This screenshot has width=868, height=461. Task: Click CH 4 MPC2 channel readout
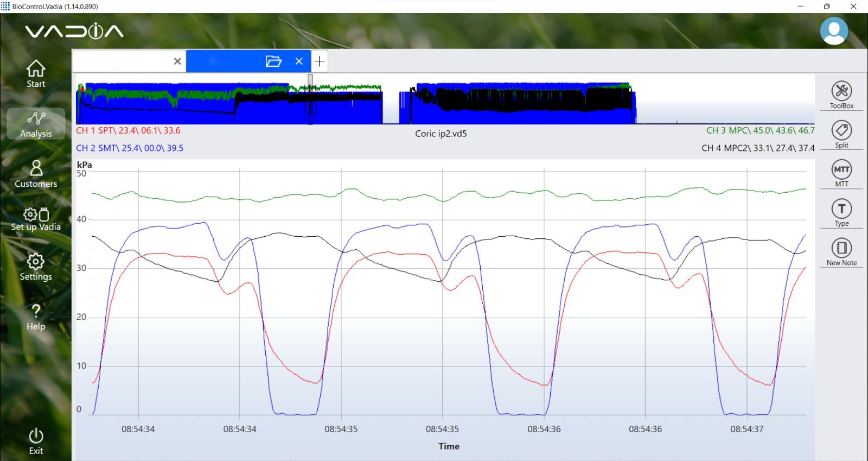click(x=758, y=148)
